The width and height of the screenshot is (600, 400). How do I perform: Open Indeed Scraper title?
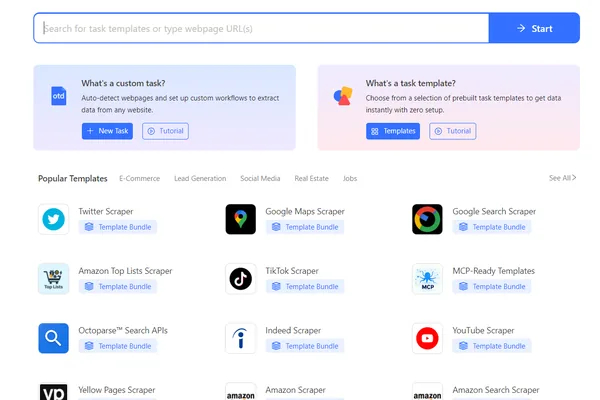click(293, 330)
